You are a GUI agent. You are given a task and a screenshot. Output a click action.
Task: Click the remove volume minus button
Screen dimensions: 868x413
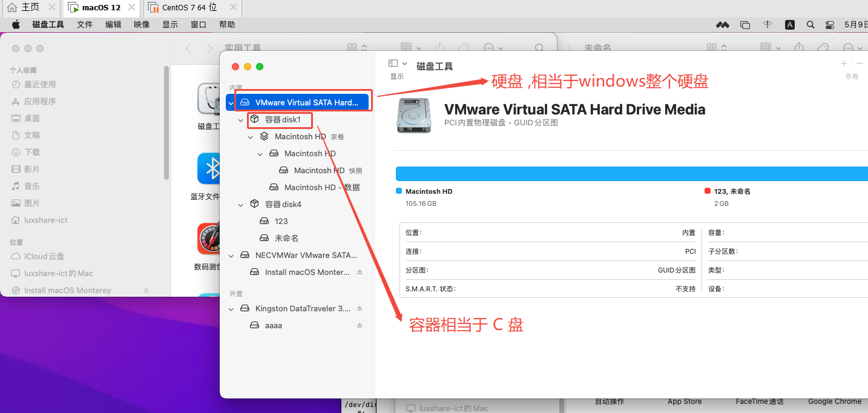tap(860, 64)
